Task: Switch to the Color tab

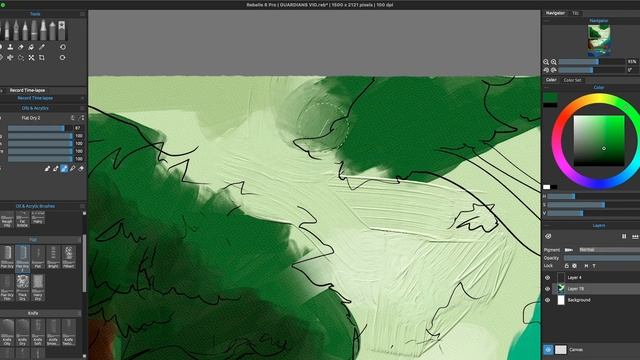Action: tap(551, 80)
